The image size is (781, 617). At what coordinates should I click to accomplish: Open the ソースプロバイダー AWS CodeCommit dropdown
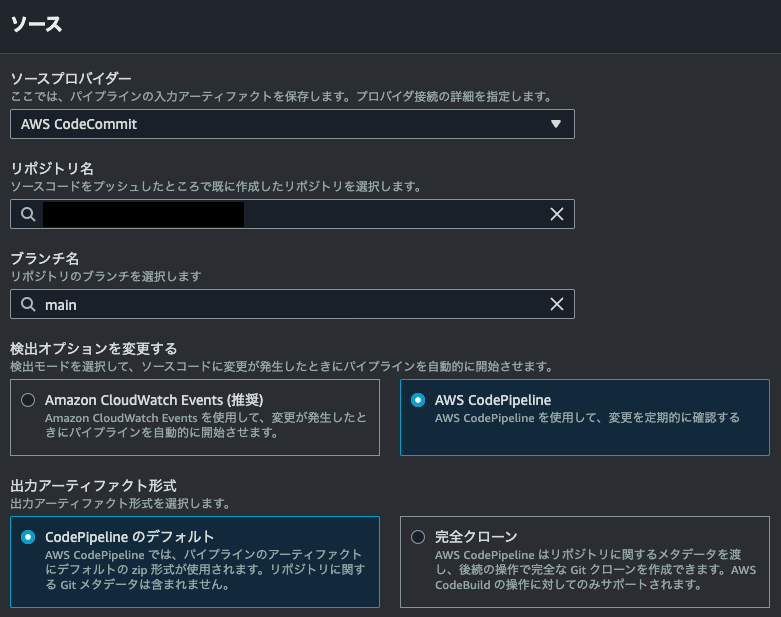[292, 124]
